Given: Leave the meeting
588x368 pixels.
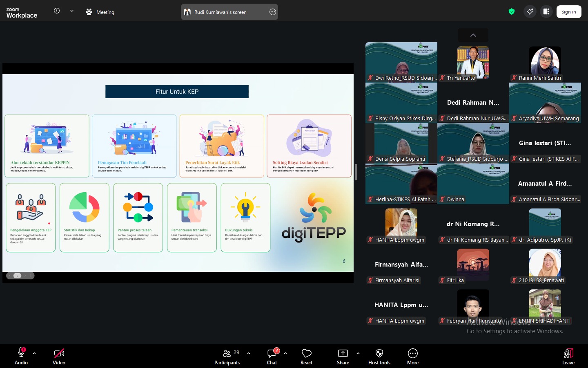Looking at the screenshot, I should point(568,357).
